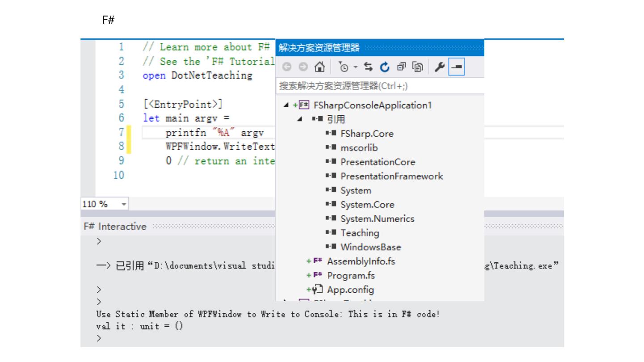Open the 110 % zoom dropdown
Viewport: 644px width, 362px height.
point(124,204)
